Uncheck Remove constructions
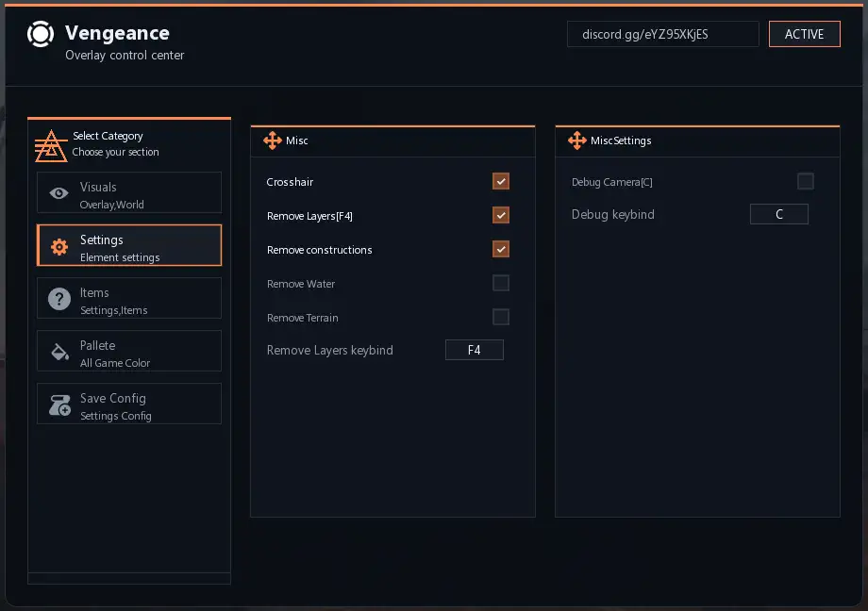This screenshot has height=611, width=868. click(500, 249)
